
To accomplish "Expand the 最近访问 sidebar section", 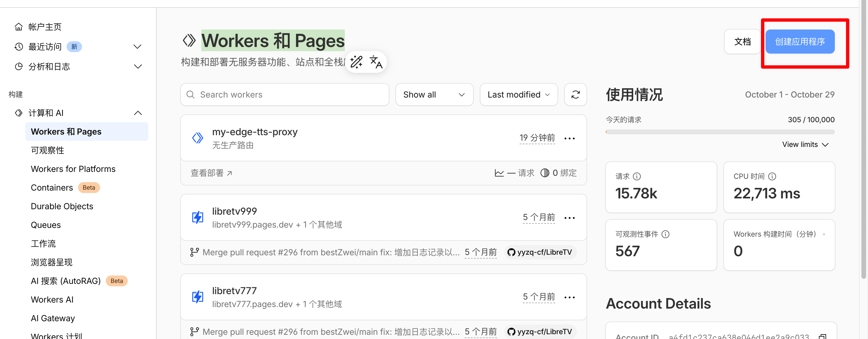I will [137, 46].
